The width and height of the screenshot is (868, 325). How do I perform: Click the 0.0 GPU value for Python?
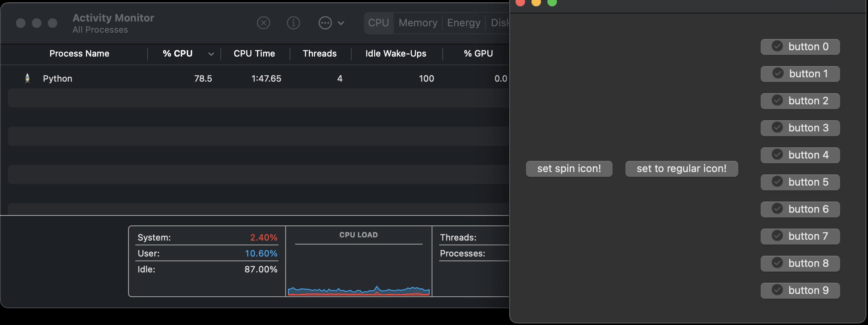click(500, 78)
